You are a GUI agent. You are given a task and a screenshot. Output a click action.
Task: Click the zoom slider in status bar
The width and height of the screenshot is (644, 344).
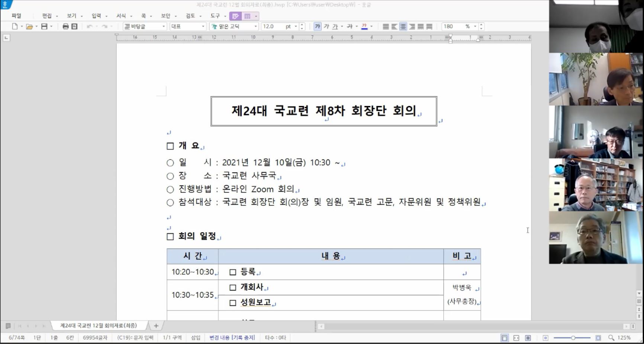[x=573, y=338]
